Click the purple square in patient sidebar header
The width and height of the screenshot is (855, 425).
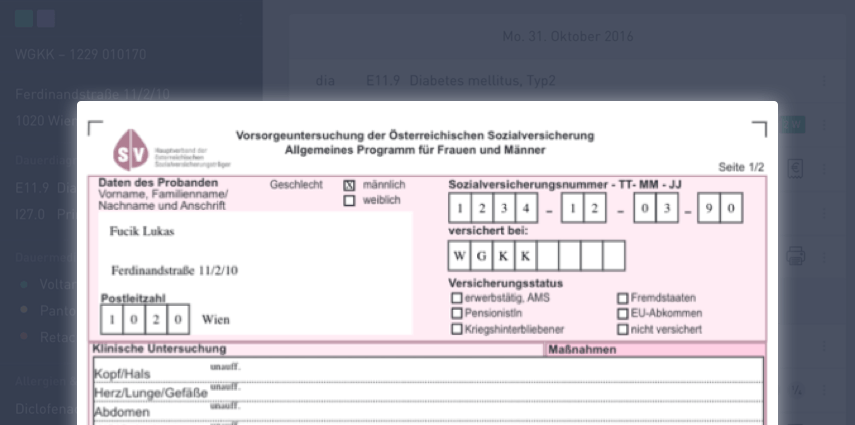(x=46, y=19)
